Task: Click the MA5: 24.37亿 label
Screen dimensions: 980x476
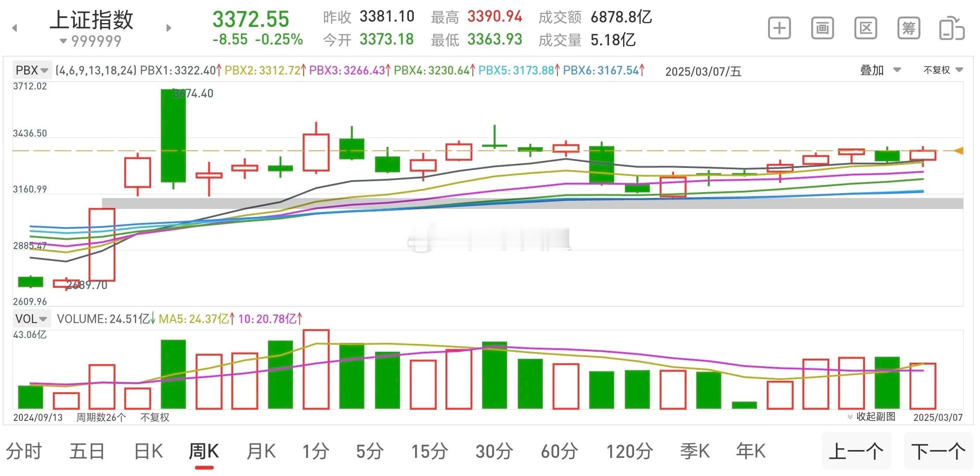Action: [x=197, y=319]
